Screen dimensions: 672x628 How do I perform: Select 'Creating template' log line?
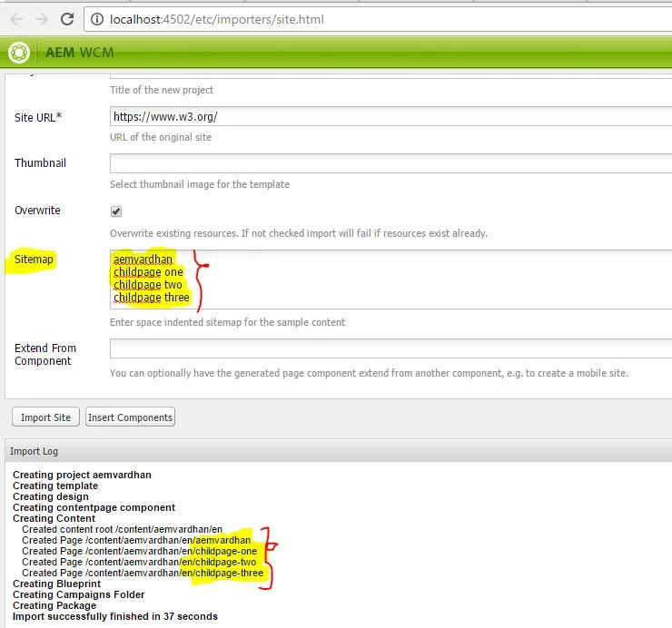coord(55,486)
